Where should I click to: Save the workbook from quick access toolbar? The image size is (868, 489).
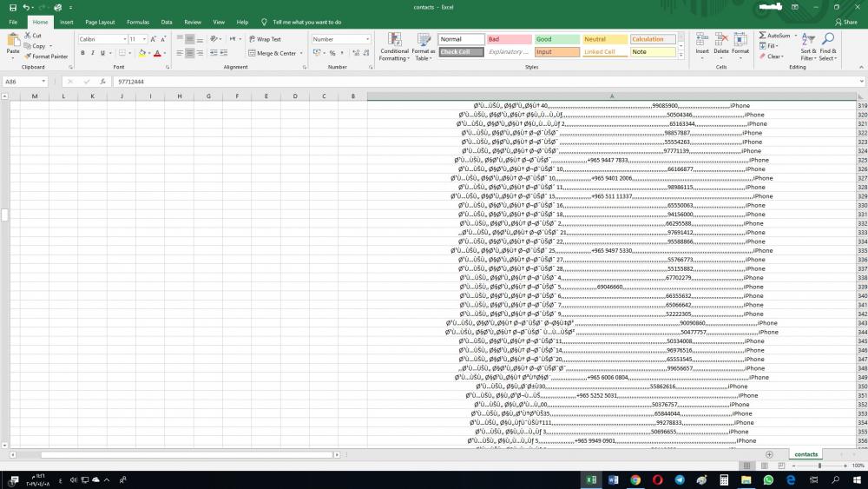point(13,7)
